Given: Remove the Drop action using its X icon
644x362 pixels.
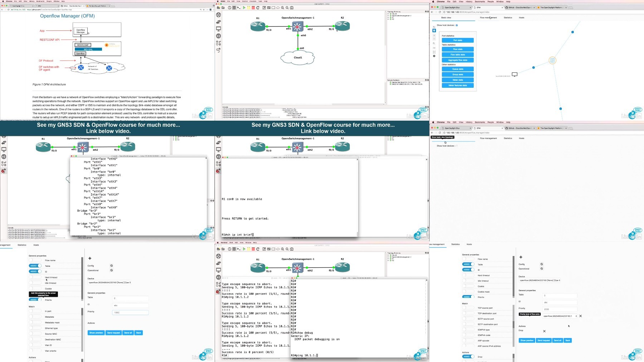Looking at the screenshot, I should pyautogui.click(x=544, y=331).
